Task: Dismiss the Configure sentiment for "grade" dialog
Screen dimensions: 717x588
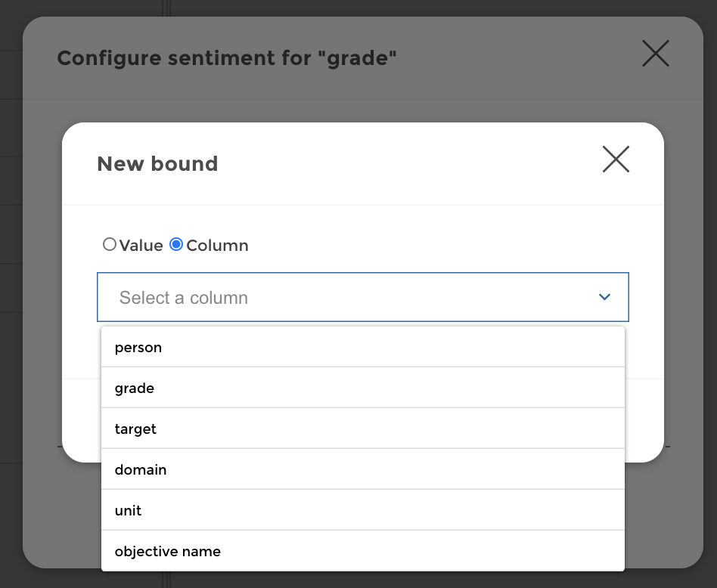Action: tap(655, 54)
